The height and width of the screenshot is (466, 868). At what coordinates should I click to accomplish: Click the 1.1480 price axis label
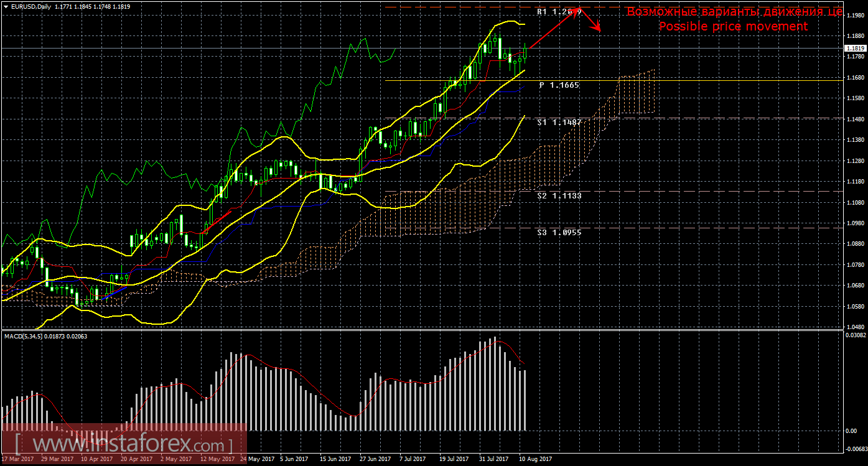[x=855, y=119]
